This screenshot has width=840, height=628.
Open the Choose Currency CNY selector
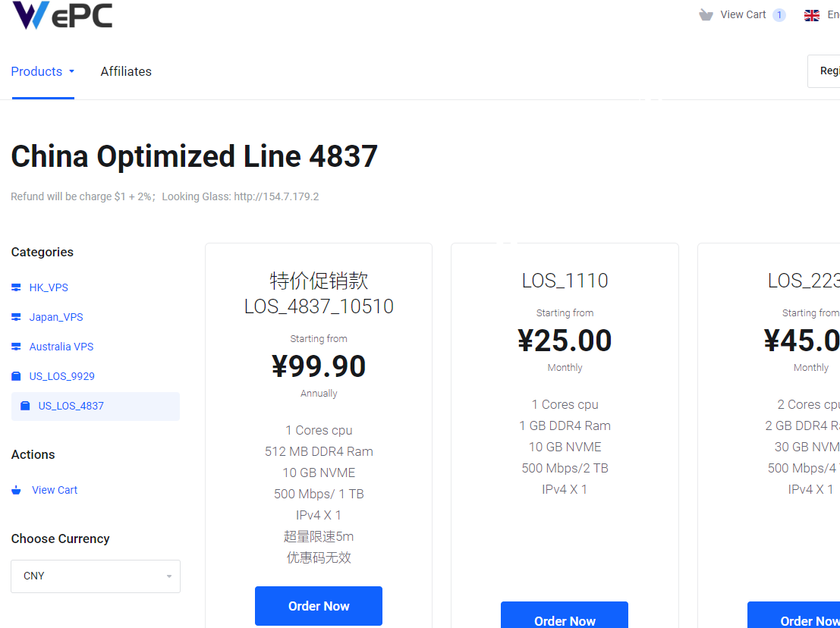click(x=95, y=576)
